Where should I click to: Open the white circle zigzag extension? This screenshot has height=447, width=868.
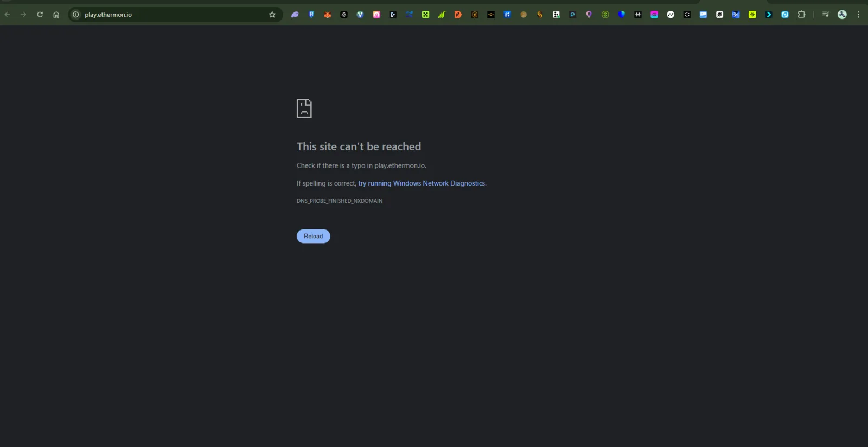(671, 15)
